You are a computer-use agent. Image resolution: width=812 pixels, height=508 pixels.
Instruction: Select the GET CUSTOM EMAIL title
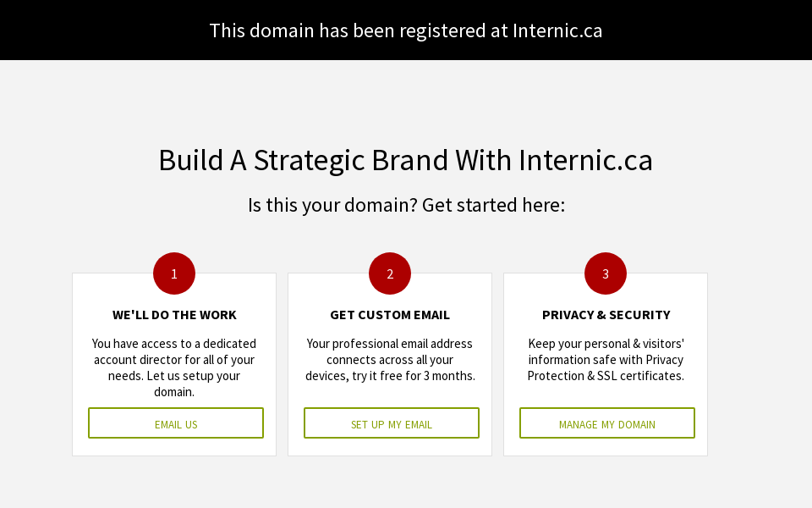[x=390, y=315]
